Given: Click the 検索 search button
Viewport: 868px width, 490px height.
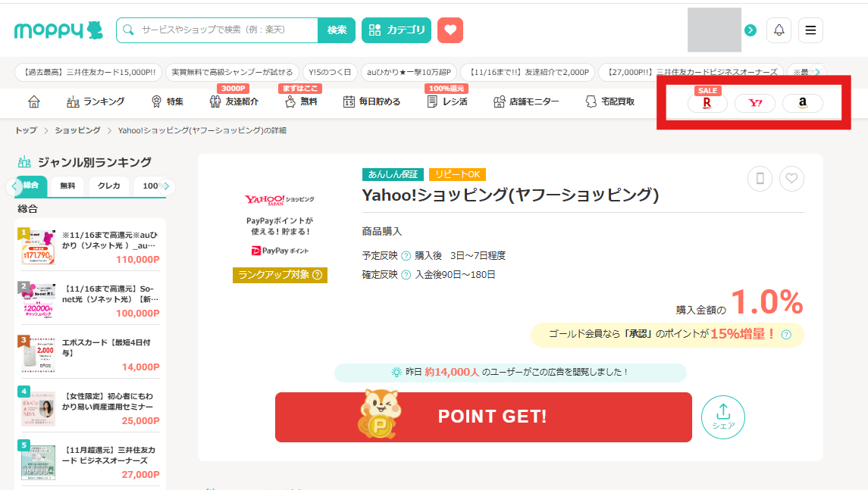Looking at the screenshot, I should [337, 30].
